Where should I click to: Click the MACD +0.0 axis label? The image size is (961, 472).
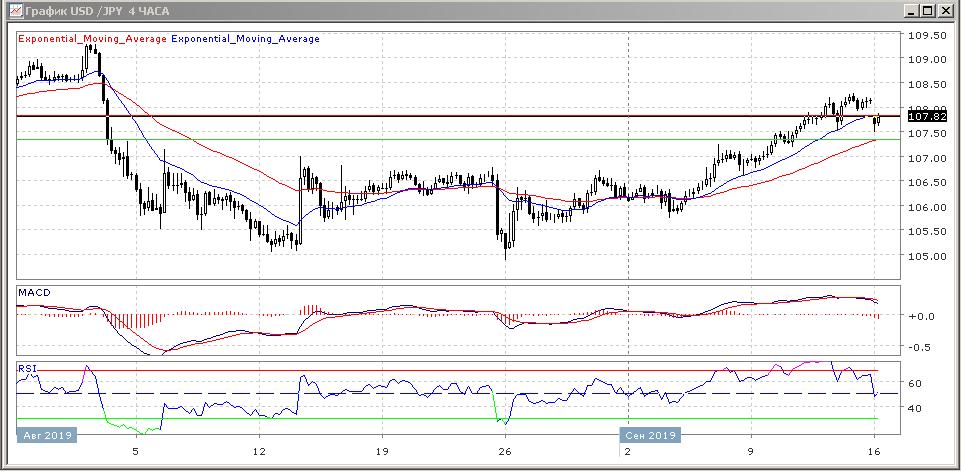(x=920, y=316)
